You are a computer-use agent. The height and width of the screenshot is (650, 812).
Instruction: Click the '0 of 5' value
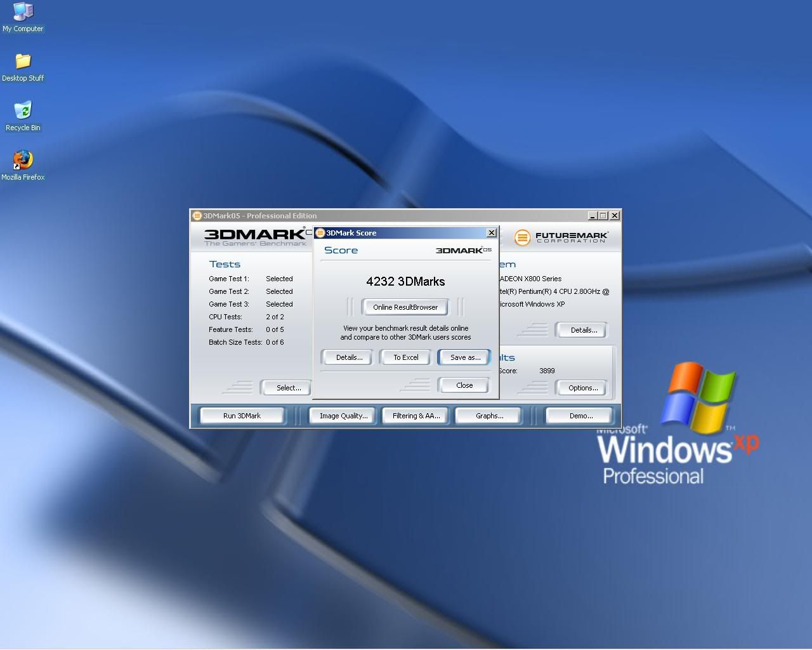(x=275, y=329)
